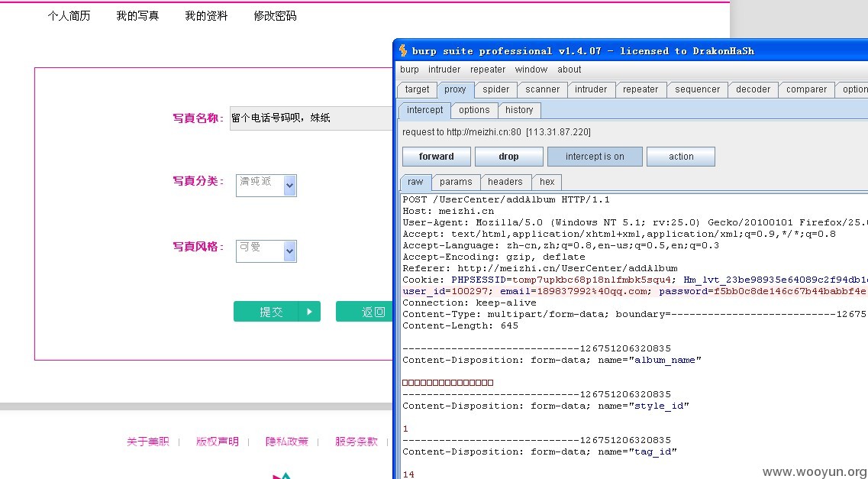Click the tag_id form-data line

pyautogui.click(x=540, y=451)
